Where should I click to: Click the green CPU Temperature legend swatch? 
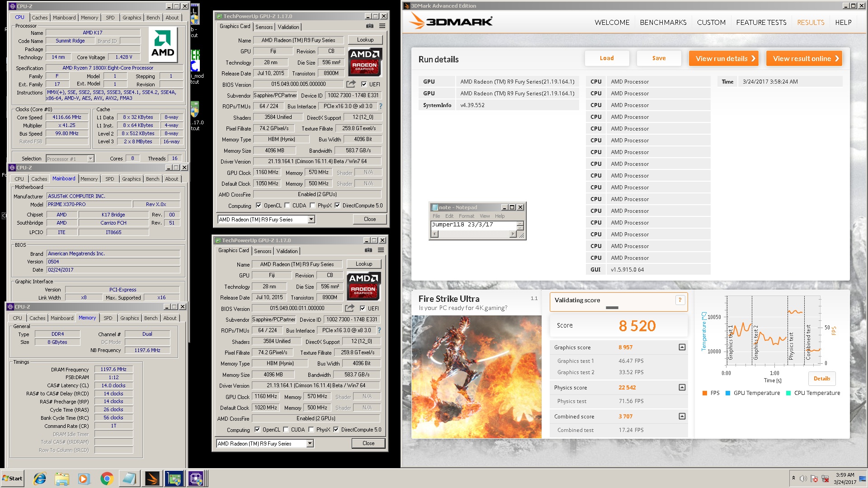[x=788, y=393]
